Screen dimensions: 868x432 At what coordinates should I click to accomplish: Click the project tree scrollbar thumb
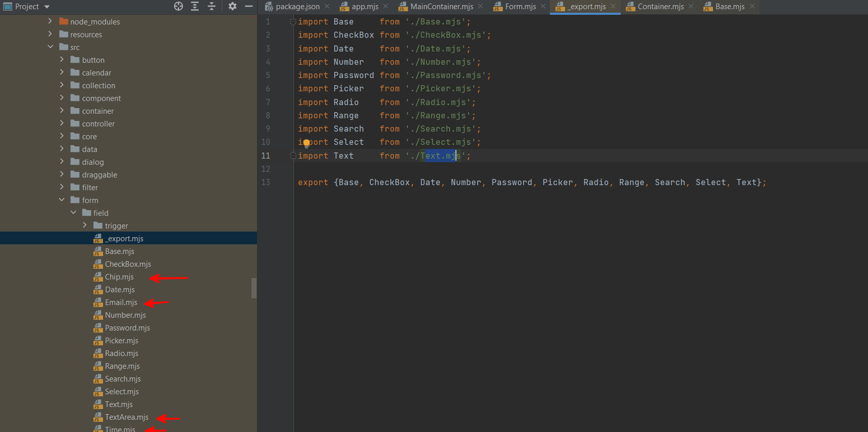pyautogui.click(x=254, y=288)
